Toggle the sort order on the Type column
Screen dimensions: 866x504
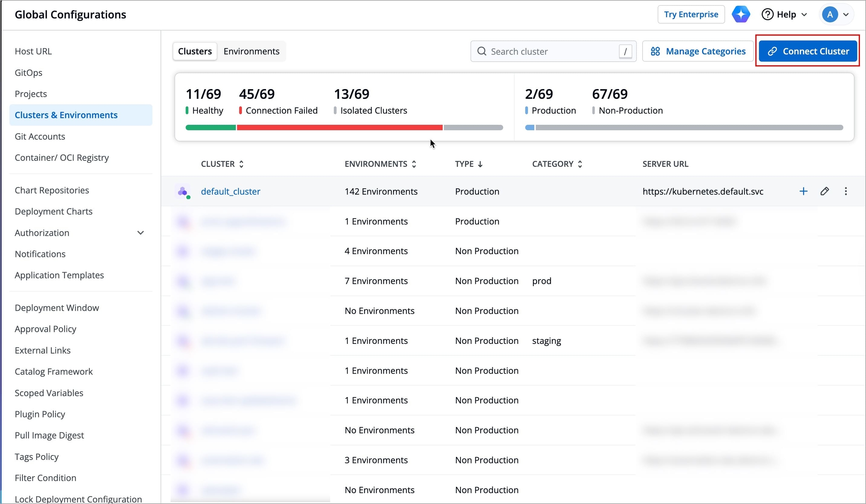point(468,164)
